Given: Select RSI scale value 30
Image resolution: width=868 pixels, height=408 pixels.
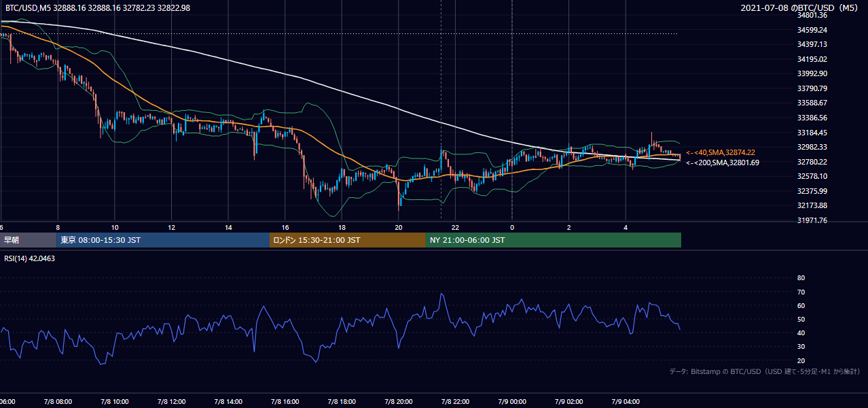Looking at the screenshot, I should click(x=801, y=347).
